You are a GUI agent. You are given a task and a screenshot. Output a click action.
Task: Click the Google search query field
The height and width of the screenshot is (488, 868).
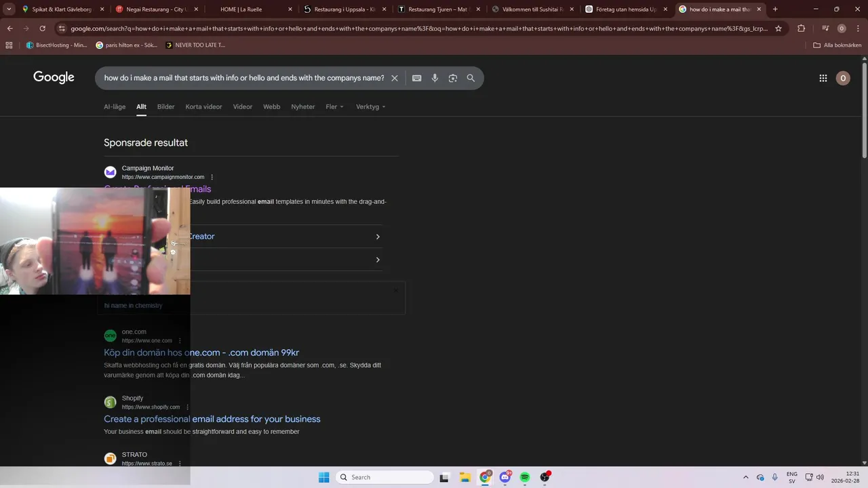pyautogui.click(x=244, y=78)
